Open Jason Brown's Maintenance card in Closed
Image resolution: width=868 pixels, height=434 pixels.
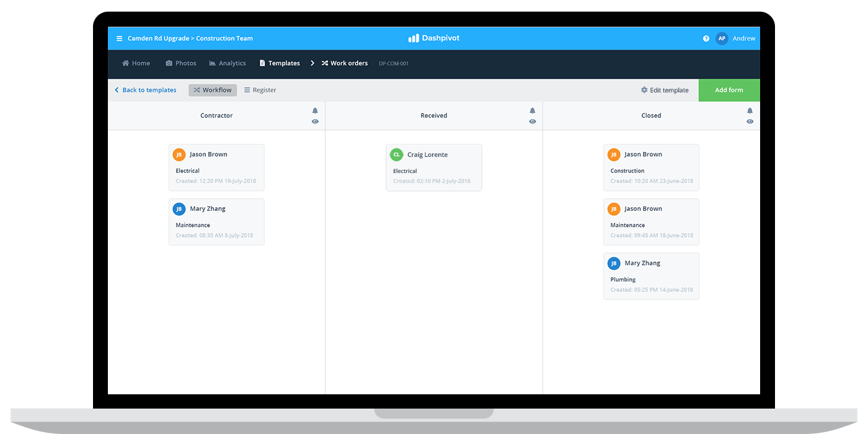click(651, 222)
